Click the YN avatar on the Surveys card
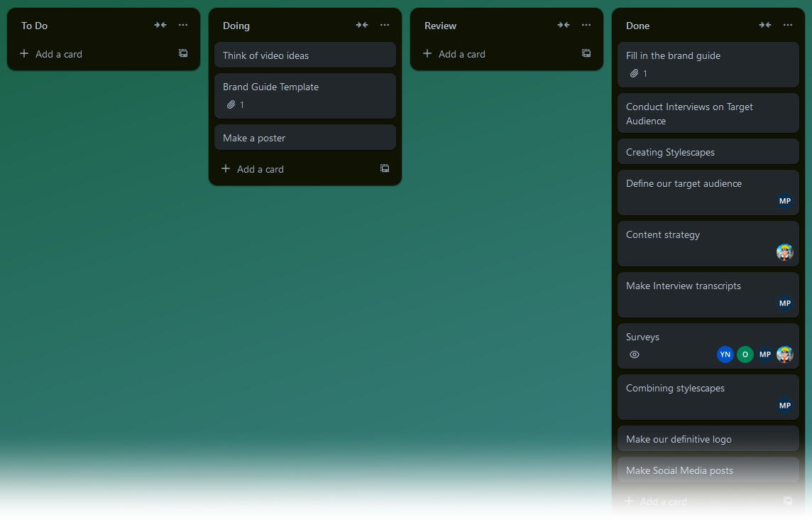Screen dimensions: 812x525 tap(725, 354)
